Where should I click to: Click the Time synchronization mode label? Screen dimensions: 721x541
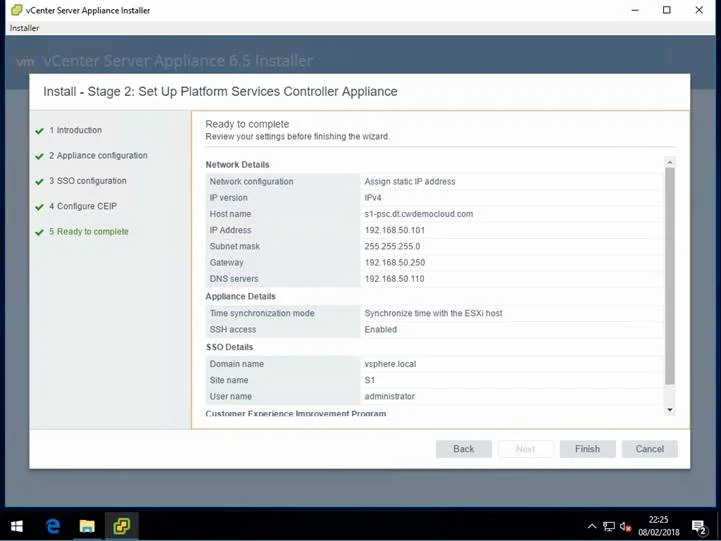coord(262,313)
